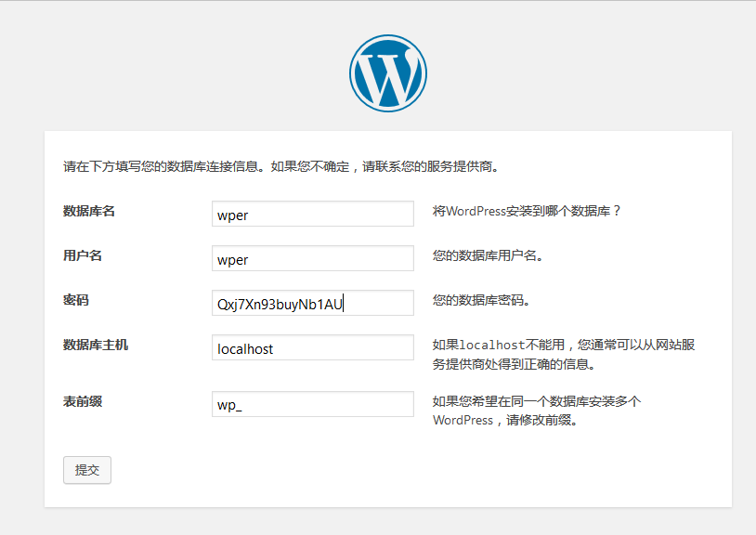The image size is (756, 535).
Task: Click the 数据库主机 label
Action: click(96, 346)
